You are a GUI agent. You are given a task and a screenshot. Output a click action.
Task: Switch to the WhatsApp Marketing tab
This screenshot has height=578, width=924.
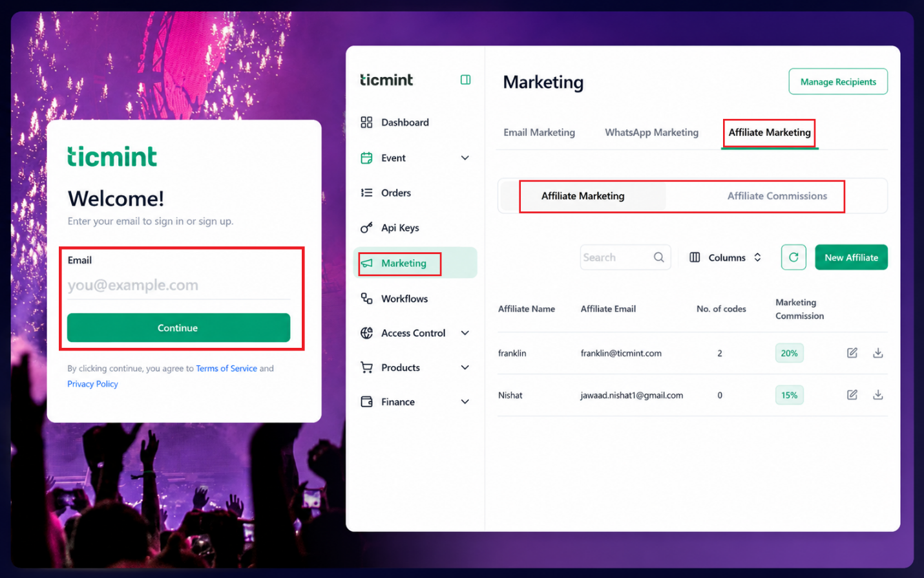(x=651, y=133)
